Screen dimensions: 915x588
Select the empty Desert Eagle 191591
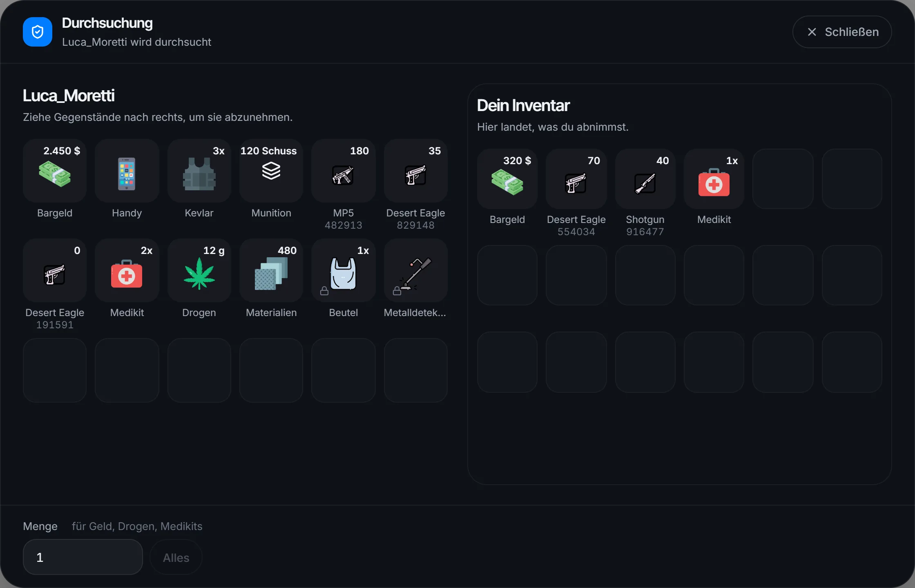[x=55, y=270]
